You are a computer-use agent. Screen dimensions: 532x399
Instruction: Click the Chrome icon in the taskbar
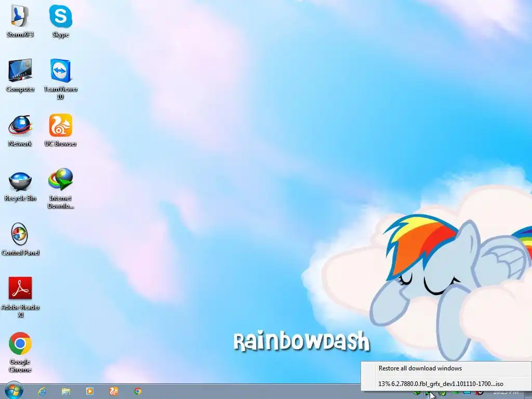click(137, 391)
